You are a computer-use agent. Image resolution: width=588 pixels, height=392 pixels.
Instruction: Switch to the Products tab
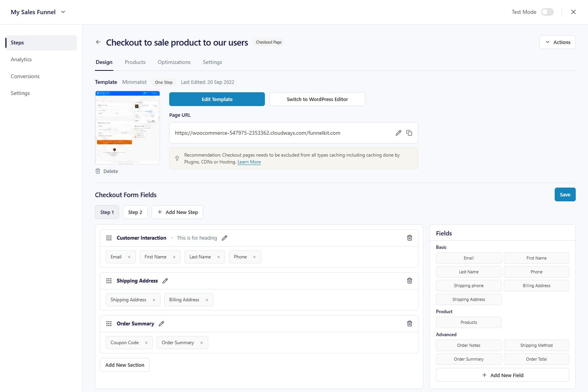[135, 62]
